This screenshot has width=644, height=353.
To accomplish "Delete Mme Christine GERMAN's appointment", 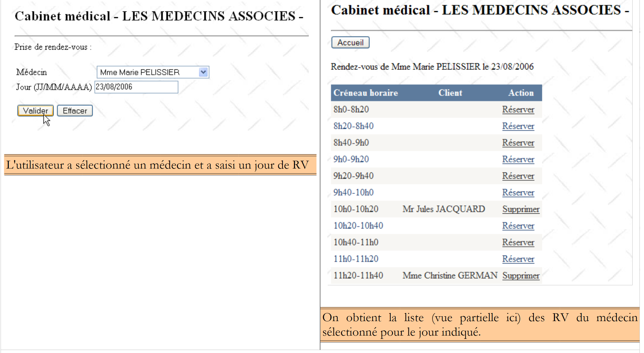I will pos(521,276).
